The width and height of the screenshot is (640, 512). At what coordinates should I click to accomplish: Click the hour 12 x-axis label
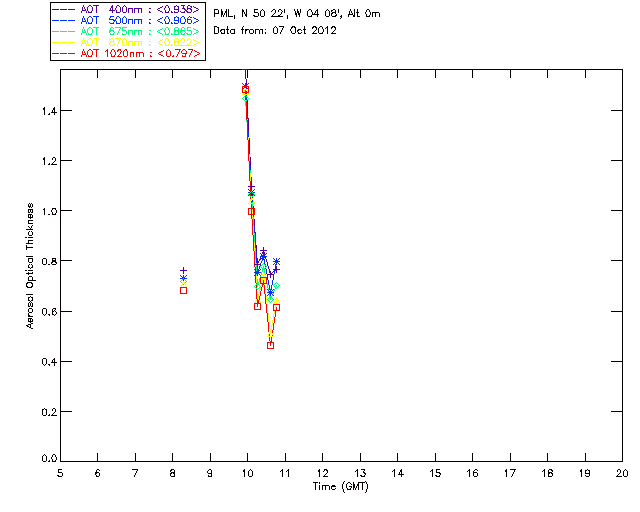[x=322, y=473]
